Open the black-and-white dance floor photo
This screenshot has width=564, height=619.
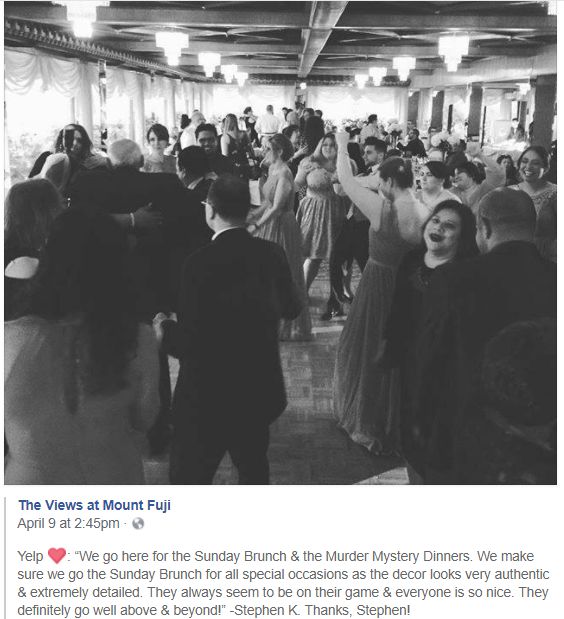click(x=280, y=242)
